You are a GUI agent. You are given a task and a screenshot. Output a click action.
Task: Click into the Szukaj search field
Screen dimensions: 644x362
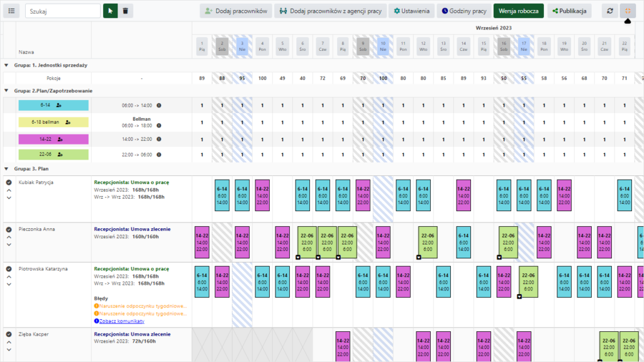click(x=62, y=11)
